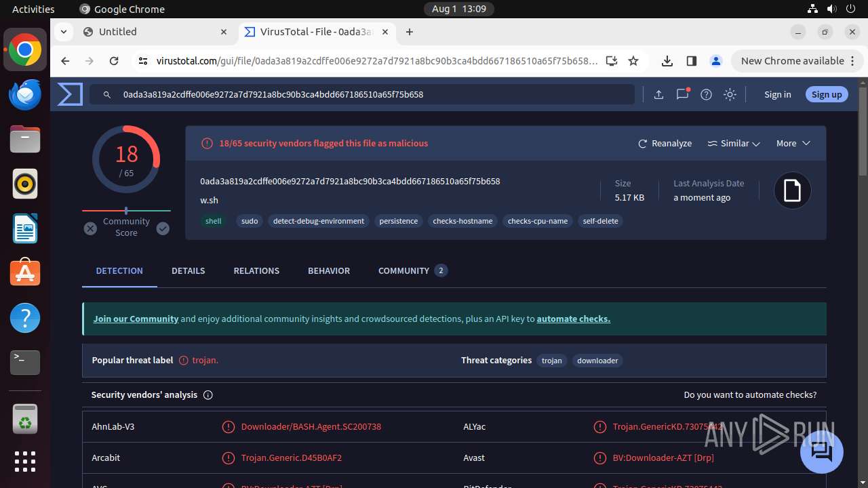Click the trojan threat category chip
This screenshot has width=868, height=488.
tap(552, 361)
